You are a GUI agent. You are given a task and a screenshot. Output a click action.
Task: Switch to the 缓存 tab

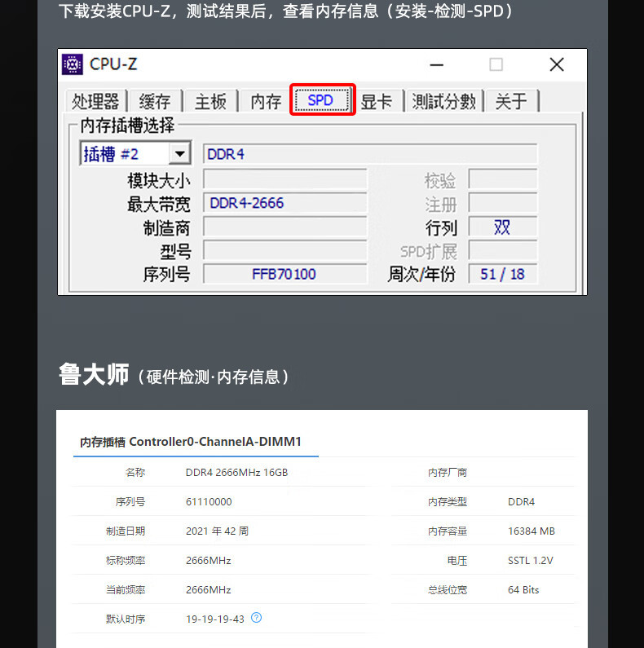click(x=155, y=101)
